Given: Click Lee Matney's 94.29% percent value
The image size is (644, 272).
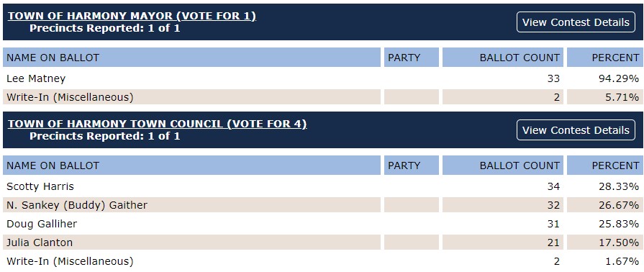Looking at the screenshot, I should tap(619, 78).
